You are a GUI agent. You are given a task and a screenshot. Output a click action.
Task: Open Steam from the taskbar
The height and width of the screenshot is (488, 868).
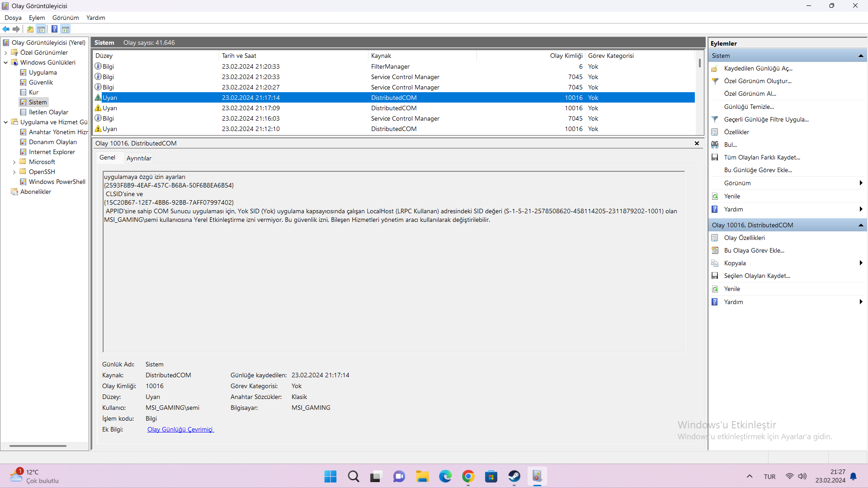point(514,476)
